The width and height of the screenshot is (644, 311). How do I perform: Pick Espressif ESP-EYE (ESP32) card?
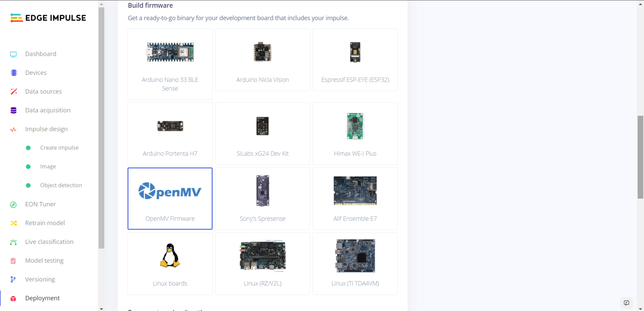[355, 60]
